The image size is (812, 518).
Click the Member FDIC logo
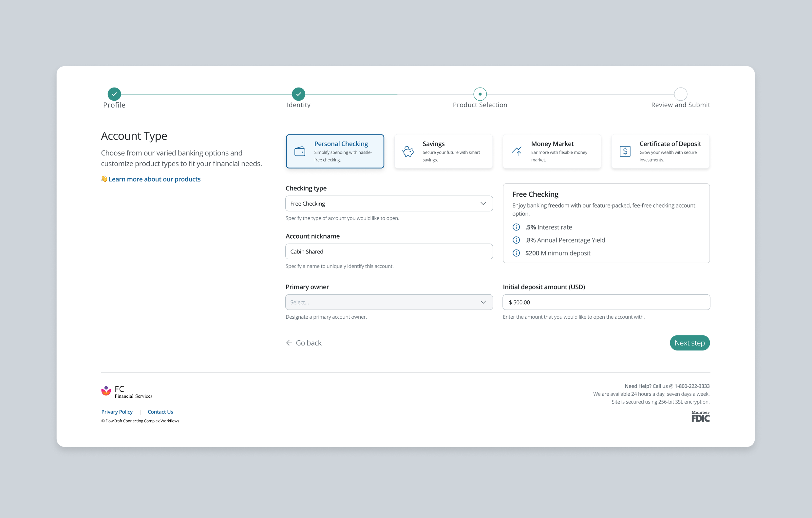click(x=700, y=416)
